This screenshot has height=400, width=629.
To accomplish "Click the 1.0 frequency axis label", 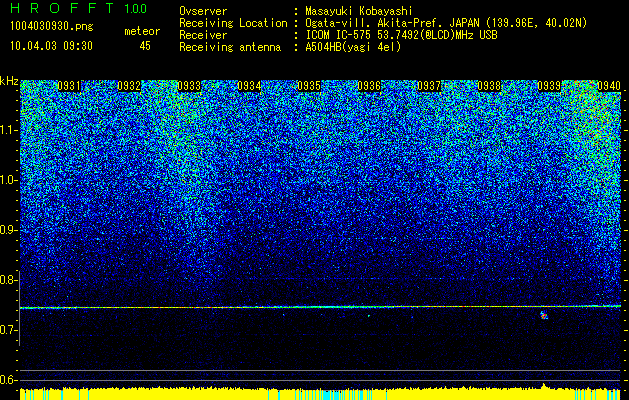I will pyautogui.click(x=9, y=180).
